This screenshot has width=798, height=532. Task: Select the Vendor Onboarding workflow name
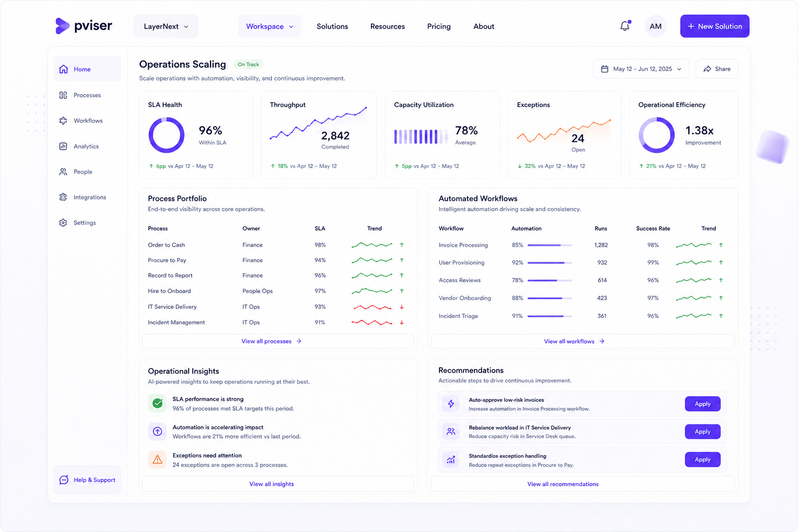tap(464, 298)
